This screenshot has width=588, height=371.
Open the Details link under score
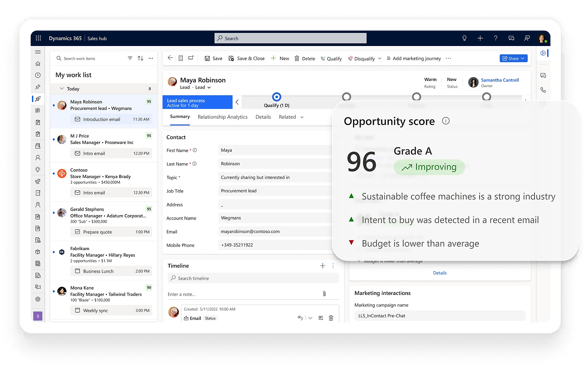click(x=440, y=273)
